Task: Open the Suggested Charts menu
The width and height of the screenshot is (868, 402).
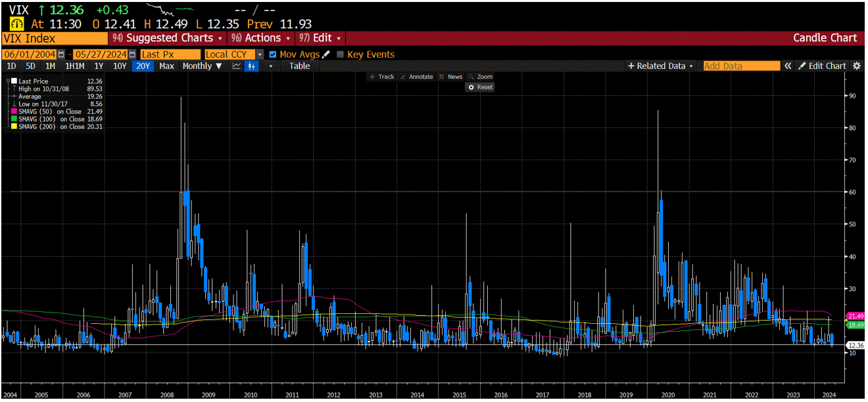Action: click(x=168, y=38)
